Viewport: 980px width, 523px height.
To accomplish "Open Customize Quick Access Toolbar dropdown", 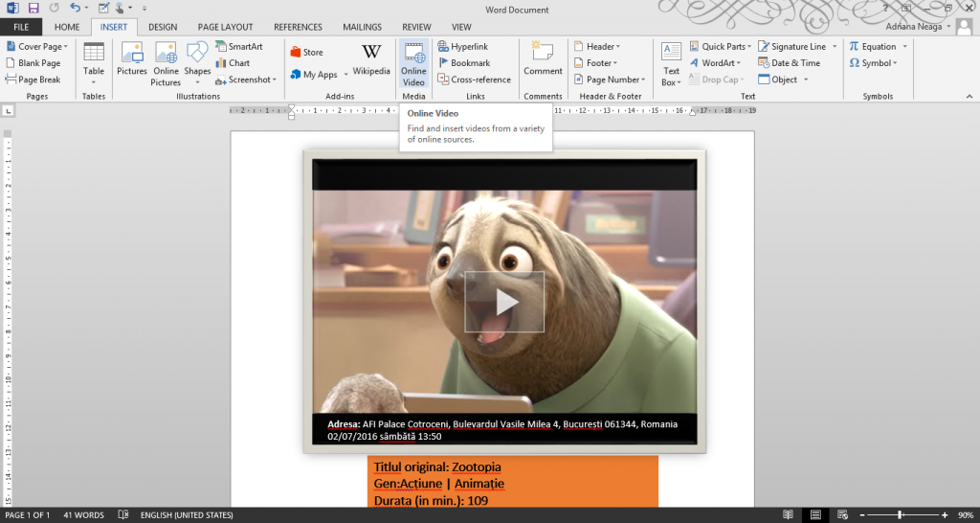I will pyautogui.click(x=145, y=9).
